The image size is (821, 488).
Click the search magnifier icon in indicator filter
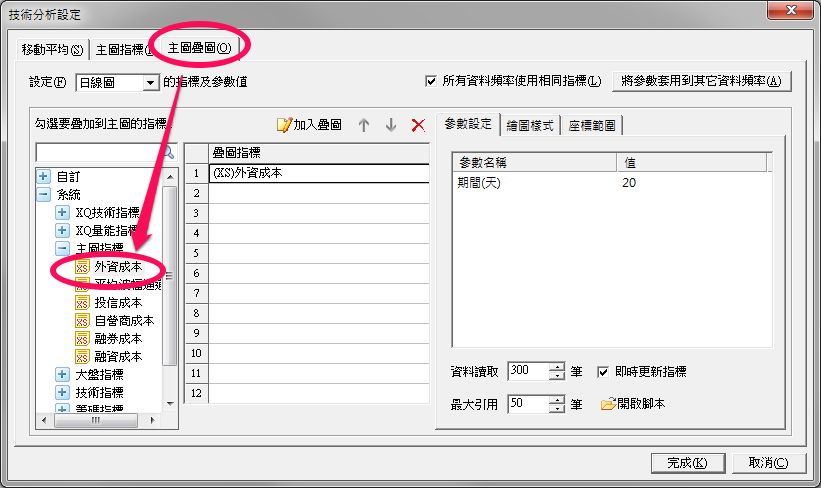[169, 152]
